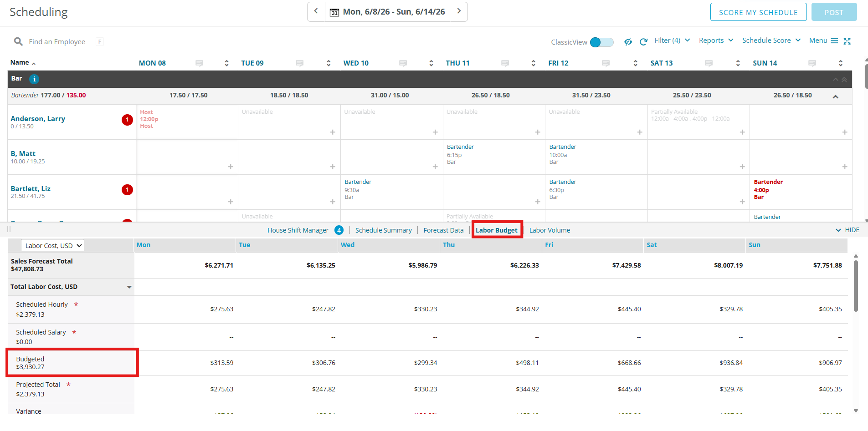
Task: Open the Labor Cost, USD selector
Action: pyautogui.click(x=53, y=245)
